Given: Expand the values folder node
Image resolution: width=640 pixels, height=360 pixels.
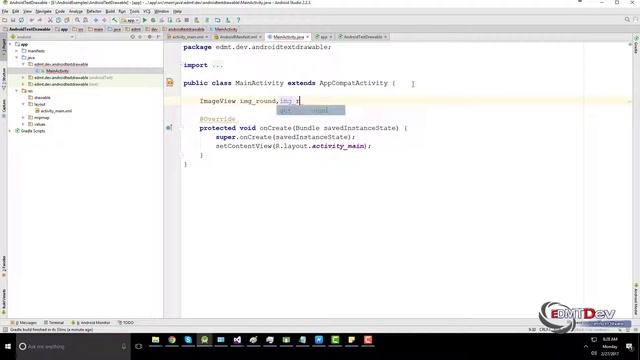Looking at the screenshot, I should pos(23,124).
